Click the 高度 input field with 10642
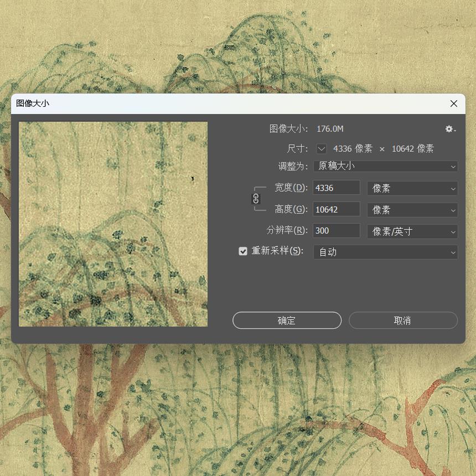This screenshot has height=476, width=476. [337, 209]
